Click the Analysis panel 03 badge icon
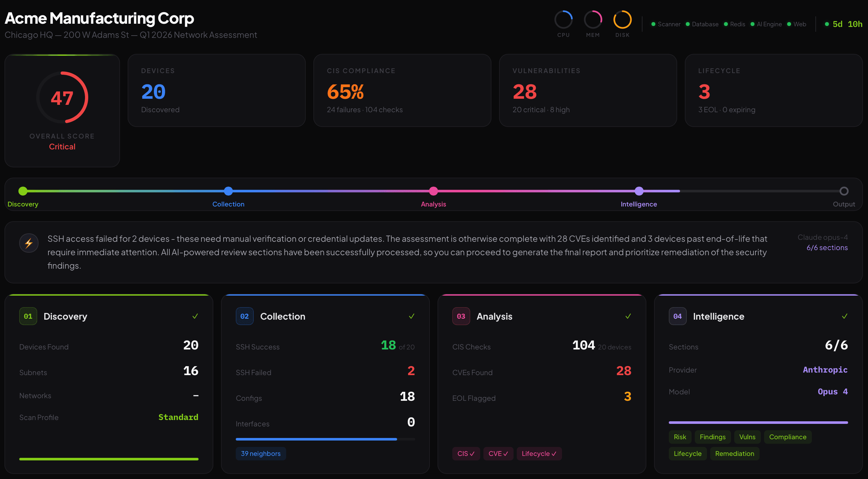 click(x=461, y=316)
